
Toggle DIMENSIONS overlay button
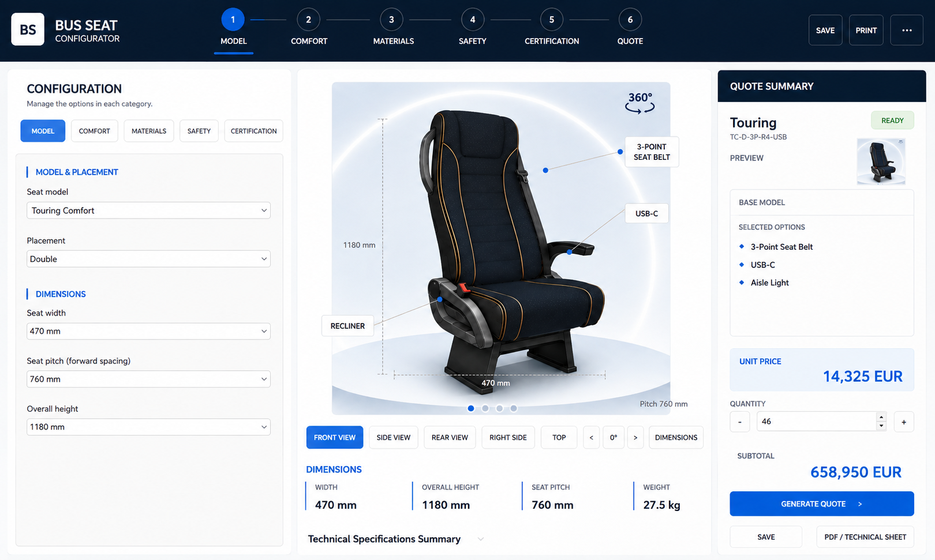pyautogui.click(x=676, y=437)
